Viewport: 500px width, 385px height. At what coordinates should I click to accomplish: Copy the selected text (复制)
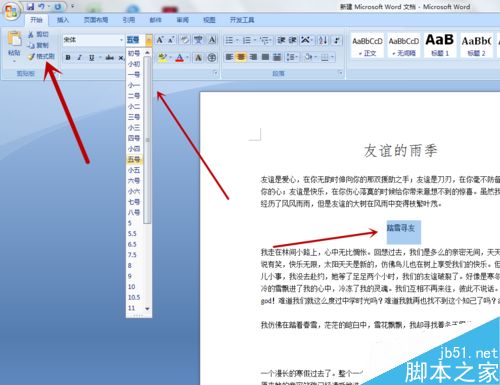pyautogui.click(x=39, y=45)
